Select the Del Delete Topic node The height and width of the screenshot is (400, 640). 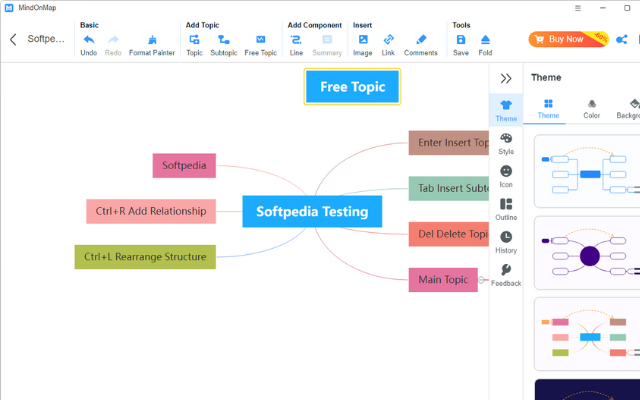[449, 234]
